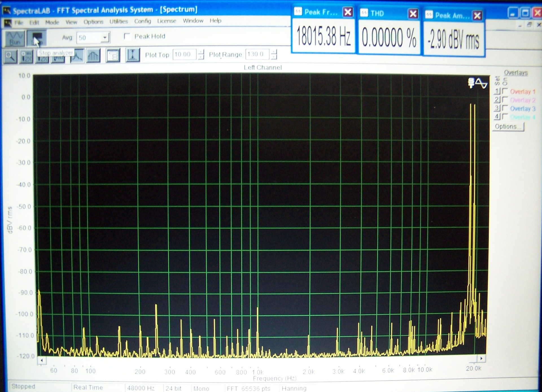Image resolution: width=542 pixels, height=392 pixels.
Task: Click the Plot Top spinner arrows
Action: point(201,54)
